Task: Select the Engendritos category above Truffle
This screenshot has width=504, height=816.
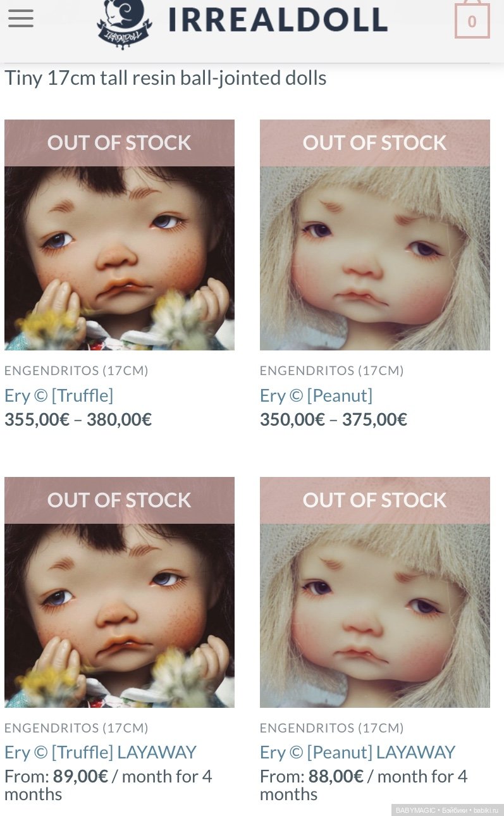Action: point(77,371)
